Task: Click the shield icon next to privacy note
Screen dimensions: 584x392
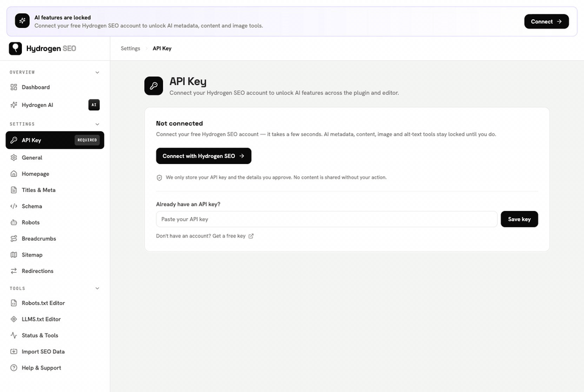Action: tap(159, 178)
